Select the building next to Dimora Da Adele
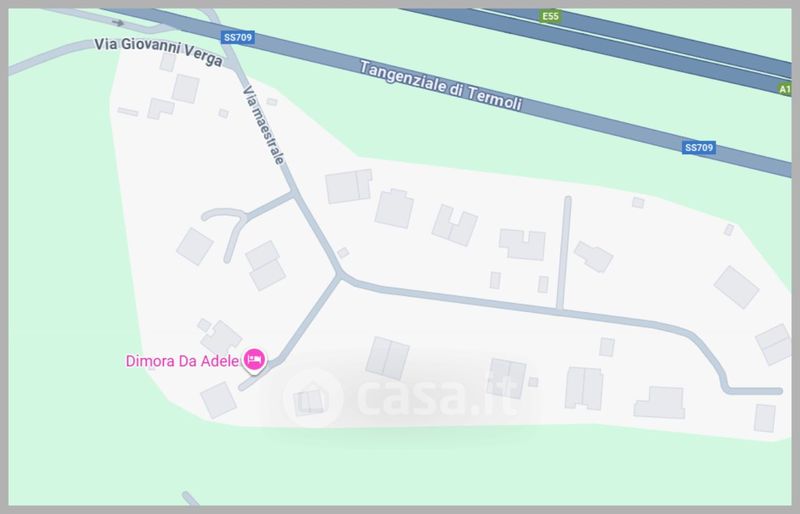800x514 pixels. (x=220, y=338)
